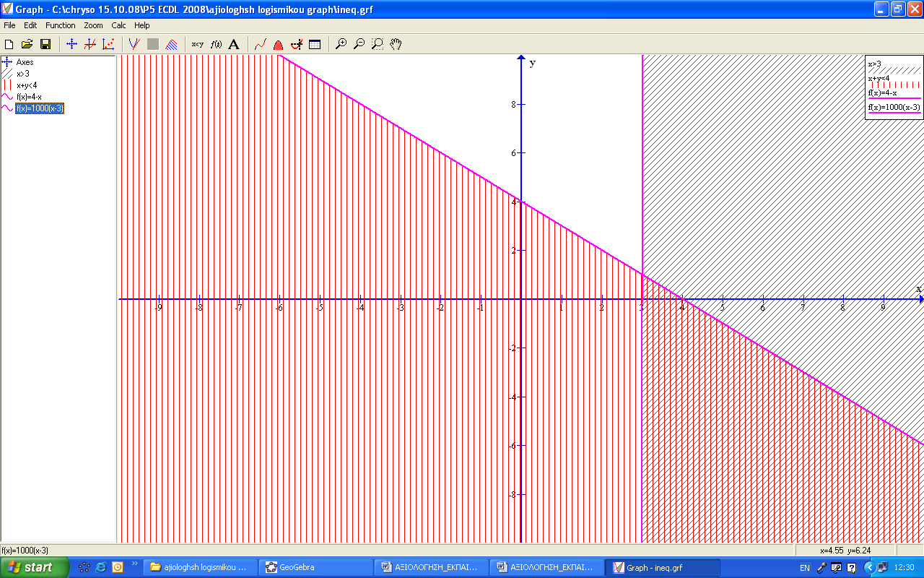Click the taskbar clock showing 12:30
Image resolution: width=924 pixels, height=578 pixels.
pos(904,568)
